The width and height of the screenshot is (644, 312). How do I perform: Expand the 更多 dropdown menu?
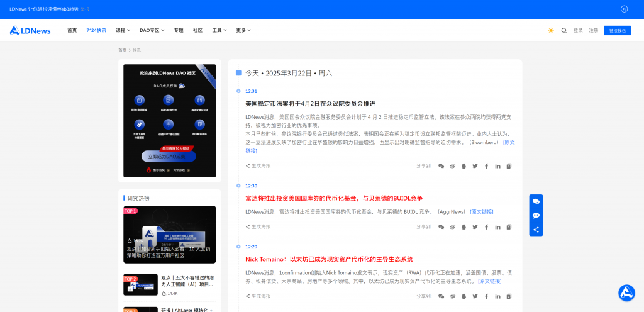243,30
